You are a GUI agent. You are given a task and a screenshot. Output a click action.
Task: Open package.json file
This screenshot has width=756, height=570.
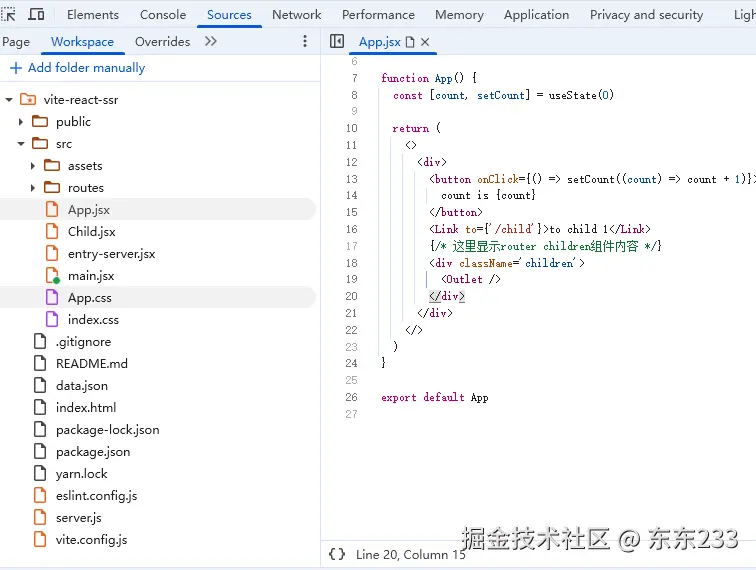(x=93, y=452)
